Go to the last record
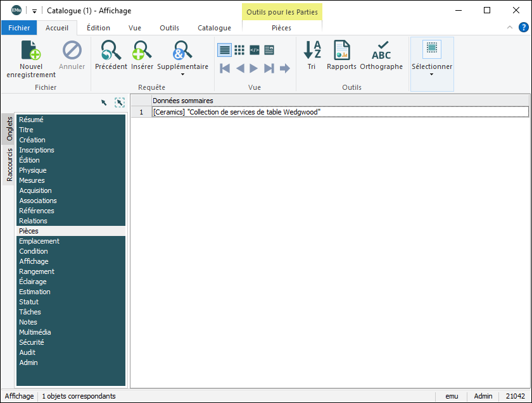 269,68
